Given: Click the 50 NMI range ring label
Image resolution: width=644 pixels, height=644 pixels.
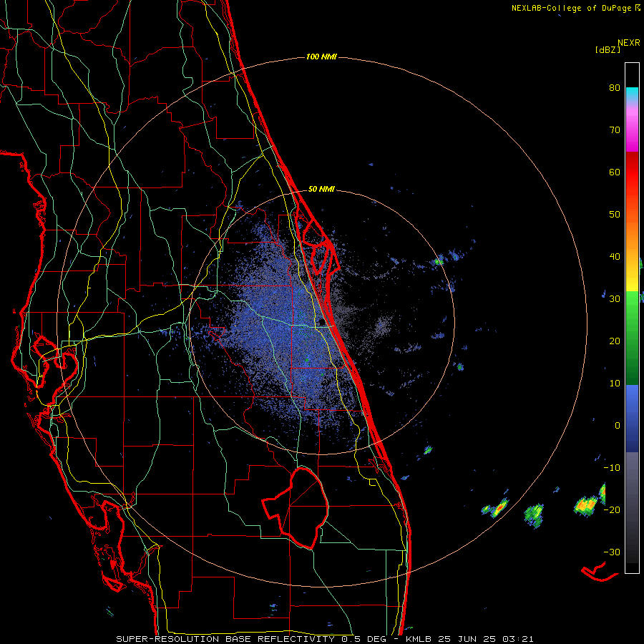Looking at the screenshot, I should tap(321, 190).
